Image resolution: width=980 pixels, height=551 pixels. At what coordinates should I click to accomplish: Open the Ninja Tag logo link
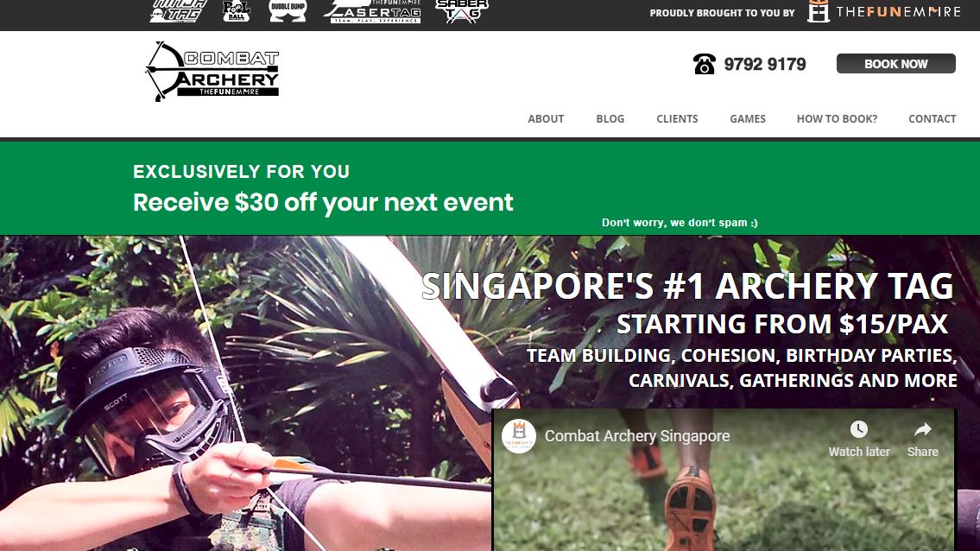point(179,11)
